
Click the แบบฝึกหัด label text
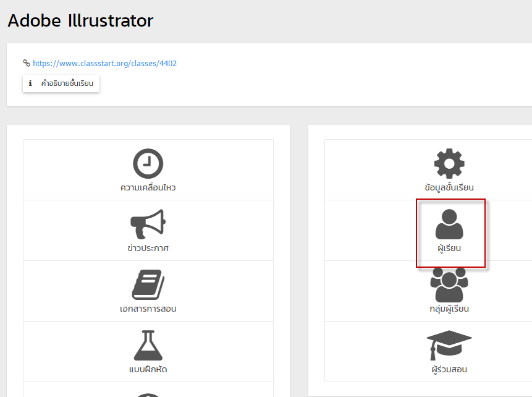tap(148, 369)
